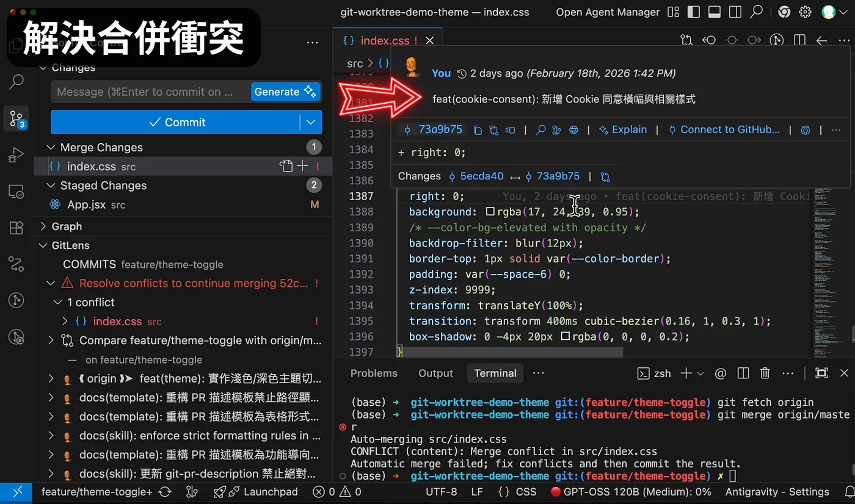
Task: Click search magnifier in title bar
Action: click(757, 12)
